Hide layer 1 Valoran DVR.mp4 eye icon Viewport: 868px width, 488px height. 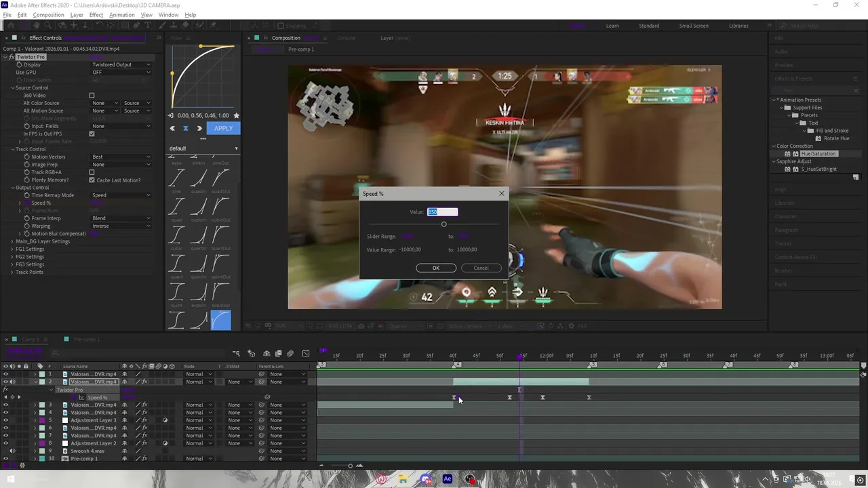(5, 374)
